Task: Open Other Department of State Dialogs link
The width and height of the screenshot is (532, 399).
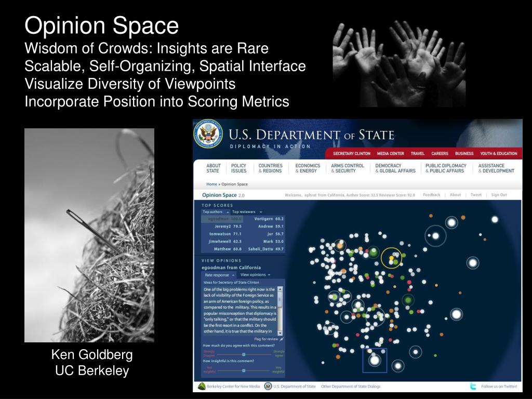Action: [x=351, y=387]
